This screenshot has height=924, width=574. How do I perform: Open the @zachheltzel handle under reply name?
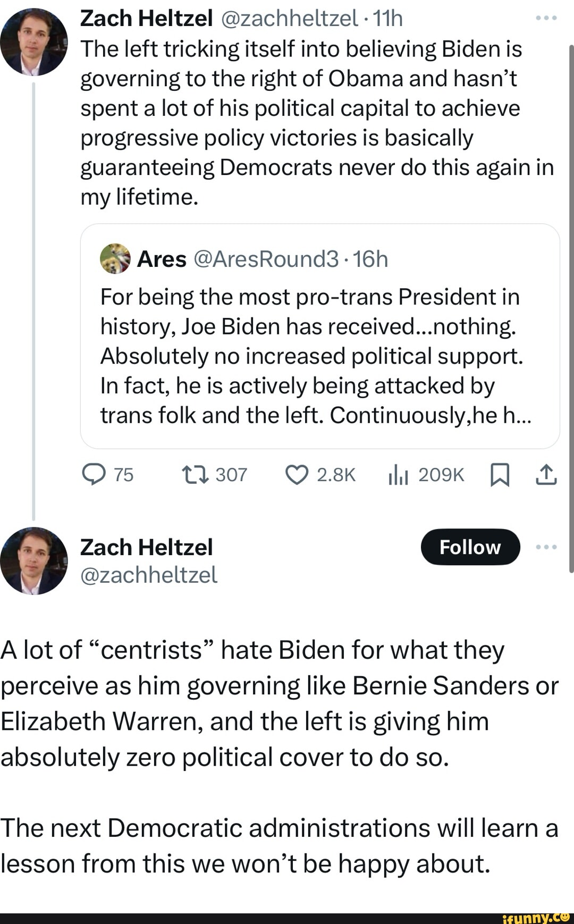point(149,575)
